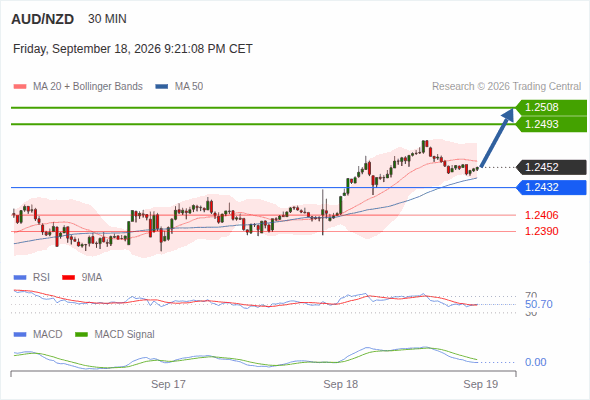Click the blue upward forecast arrow
This screenshot has width=590, height=400.
[497, 137]
